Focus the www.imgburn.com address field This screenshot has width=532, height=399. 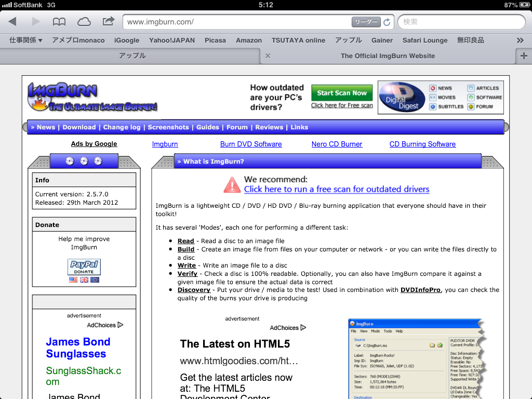[237, 22]
